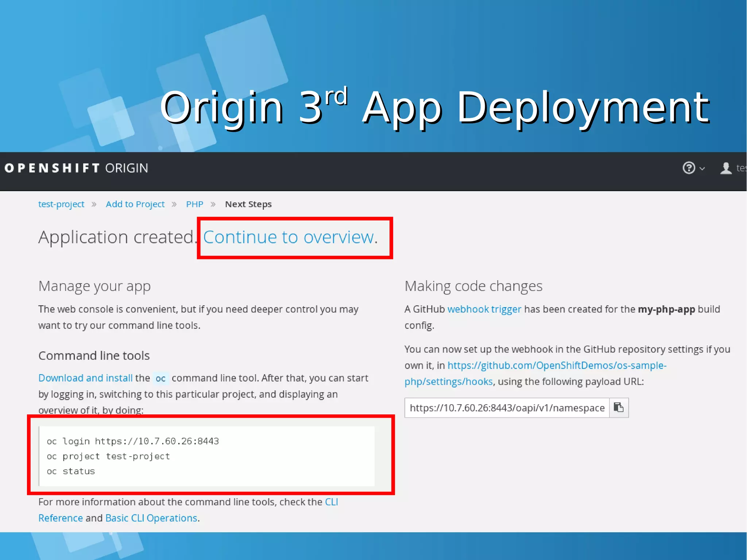Image resolution: width=747 pixels, height=560 pixels.
Task: Click the Next Steps breadcrumb text
Action: [248, 204]
